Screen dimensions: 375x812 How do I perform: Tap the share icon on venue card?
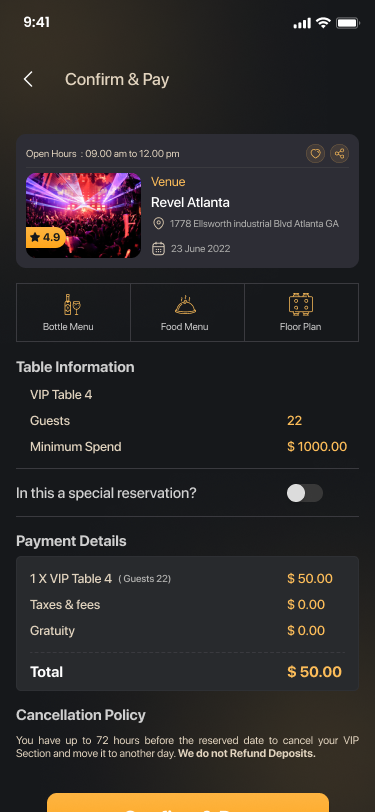(x=339, y=153)
